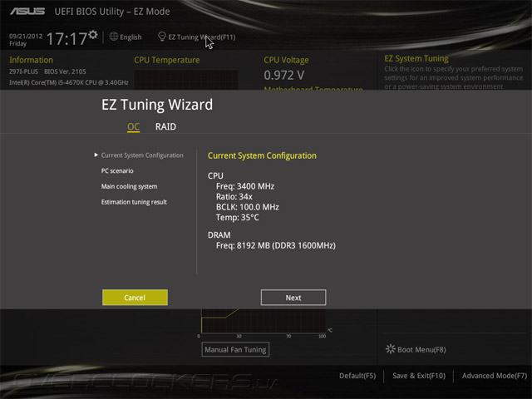532x399 pixels.
Task: Click the 09/21/2012 date text
Action: (26, 36)
